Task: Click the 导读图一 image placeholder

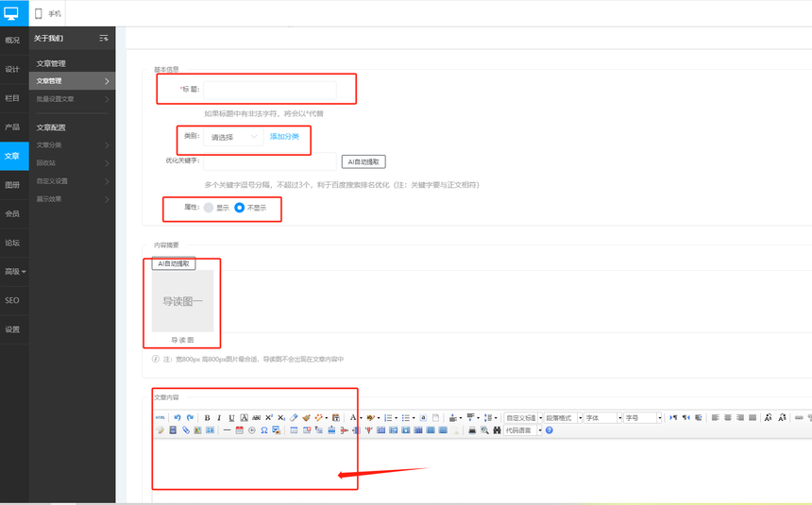Action: [x=182, y=301]
